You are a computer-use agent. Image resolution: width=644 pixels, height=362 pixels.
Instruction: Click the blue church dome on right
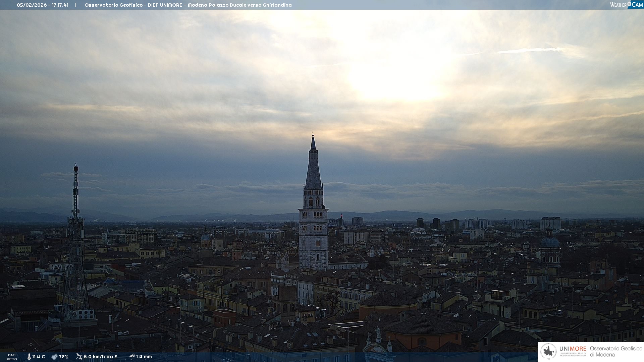click(x=550, y=242)
